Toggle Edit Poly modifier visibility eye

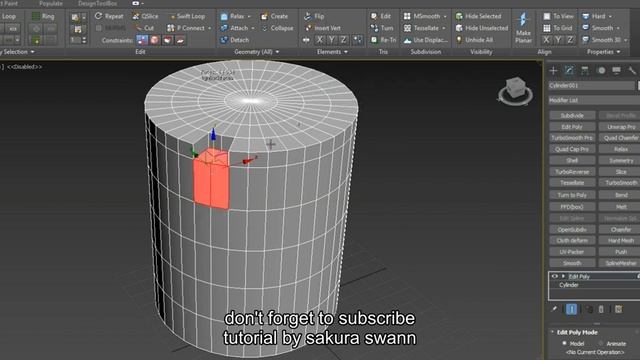click(x=554, y=276)
